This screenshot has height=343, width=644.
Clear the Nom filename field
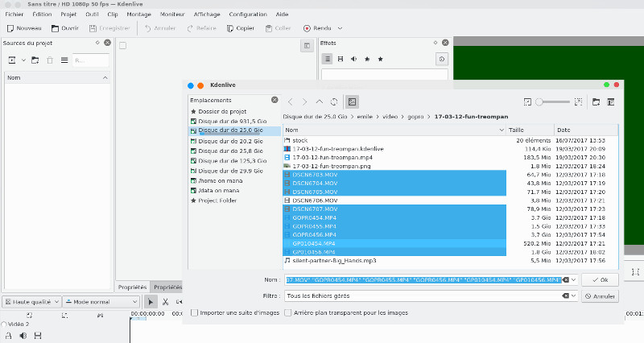point(566,279)
